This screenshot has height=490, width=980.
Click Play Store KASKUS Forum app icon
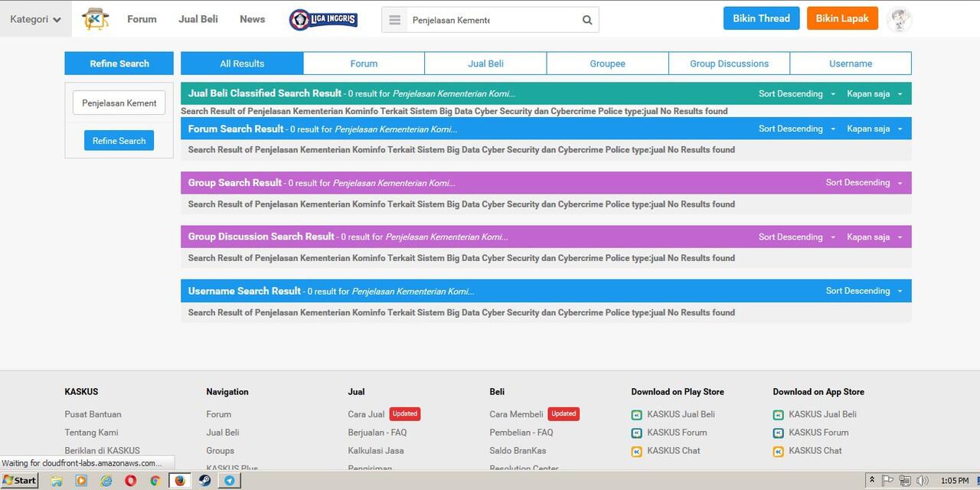point(636,433)
